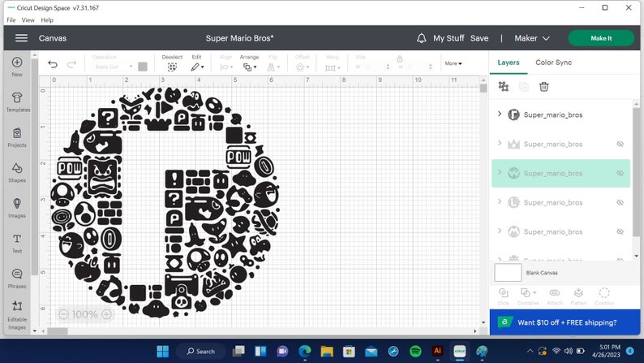Viewport: 644px width, 363px height.
Task: Open the Maker machine dropdown
Action: click(532, 38)
